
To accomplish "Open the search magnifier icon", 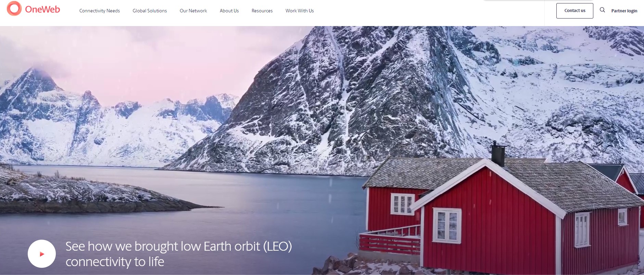I will (x=602, y=10).
